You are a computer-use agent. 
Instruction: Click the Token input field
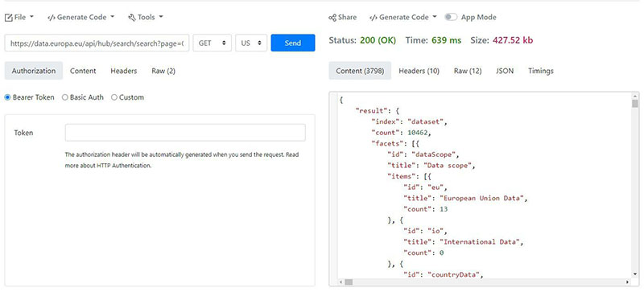click(185, 133)
